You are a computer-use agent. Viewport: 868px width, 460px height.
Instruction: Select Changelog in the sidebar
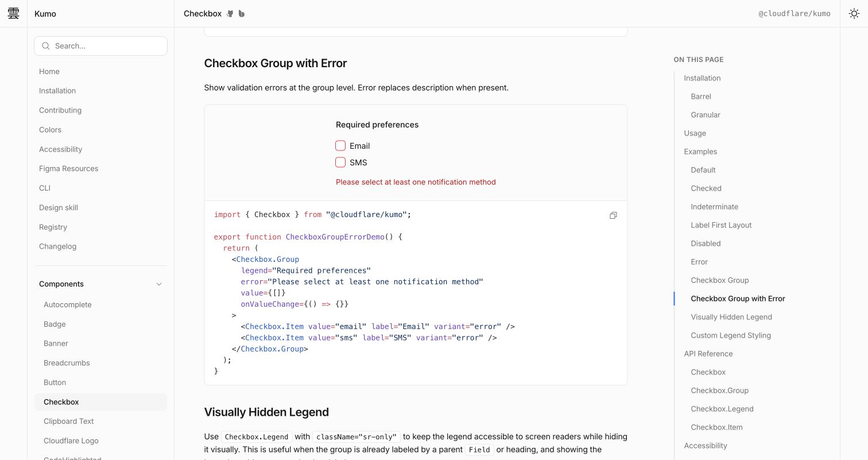click(57, 246)
